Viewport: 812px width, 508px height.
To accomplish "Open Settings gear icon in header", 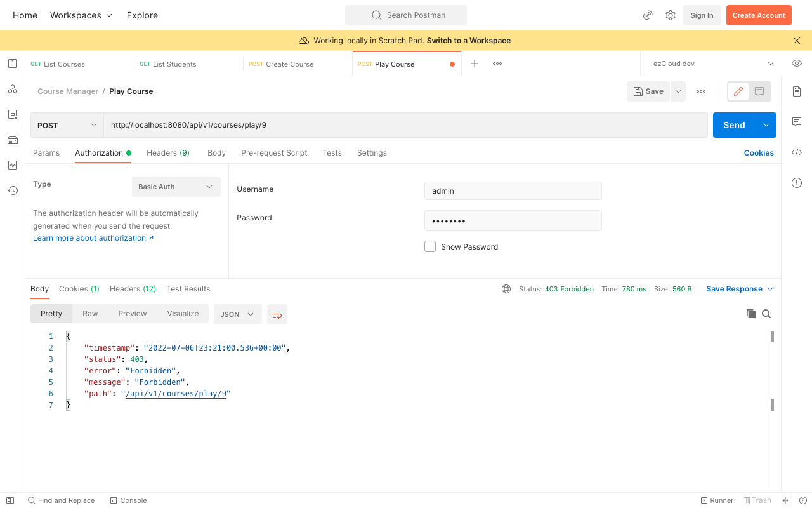I will click(671, 15).
